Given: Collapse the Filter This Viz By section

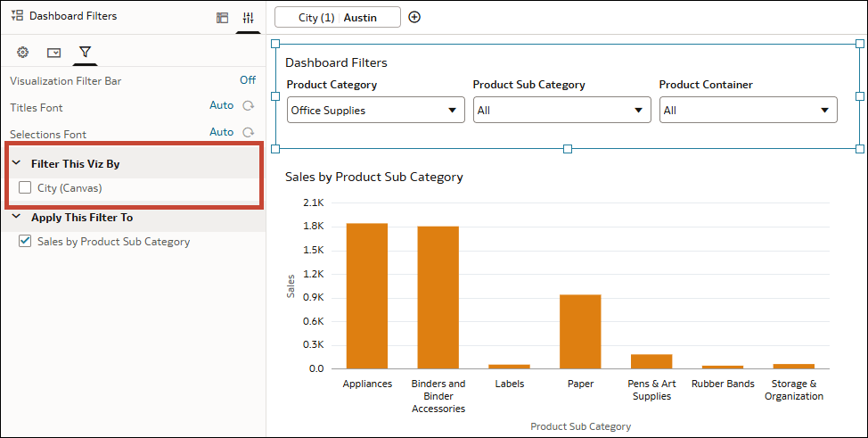Looking at the screenshot, I should pos(17,164).
